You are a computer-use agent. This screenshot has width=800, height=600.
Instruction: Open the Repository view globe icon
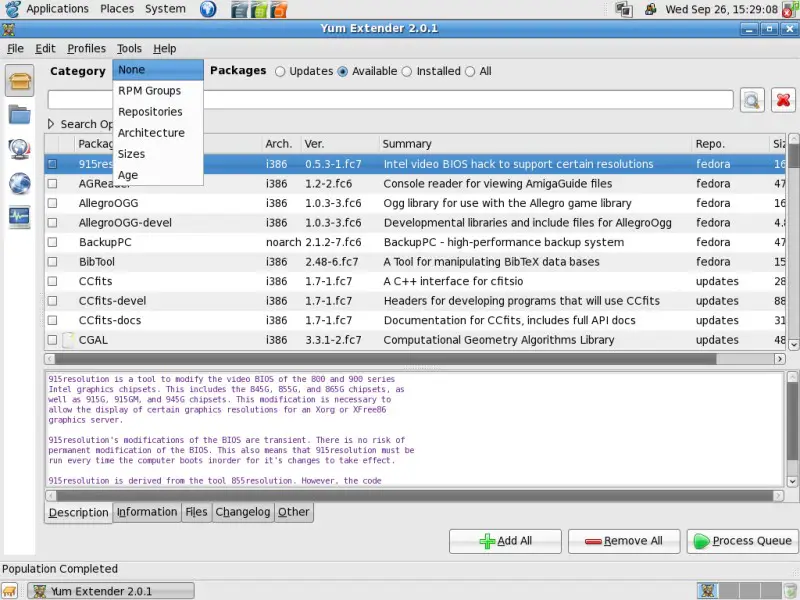[x=20, y=184]
